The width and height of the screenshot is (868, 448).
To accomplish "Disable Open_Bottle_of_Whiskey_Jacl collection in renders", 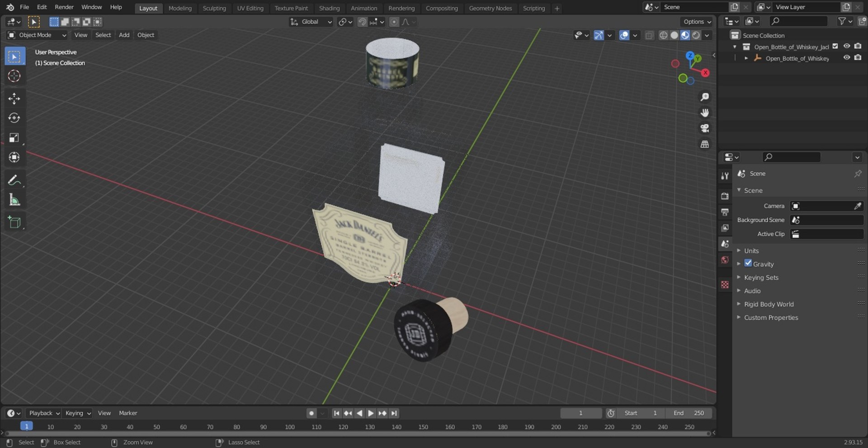I will pos(858,46).
